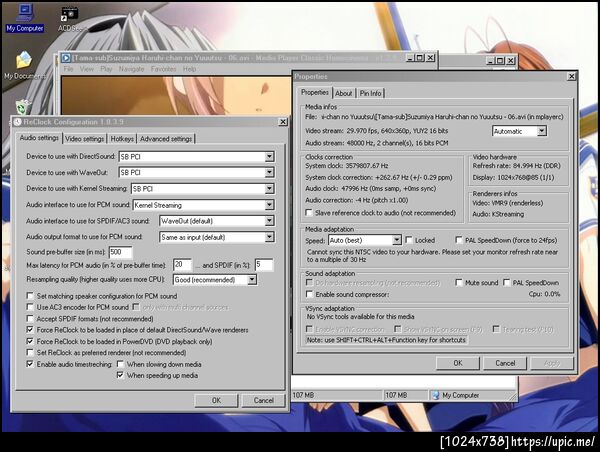Open the Automatic video stream dropdown
This screenshot has height=452, width=600.
[541, 131]
